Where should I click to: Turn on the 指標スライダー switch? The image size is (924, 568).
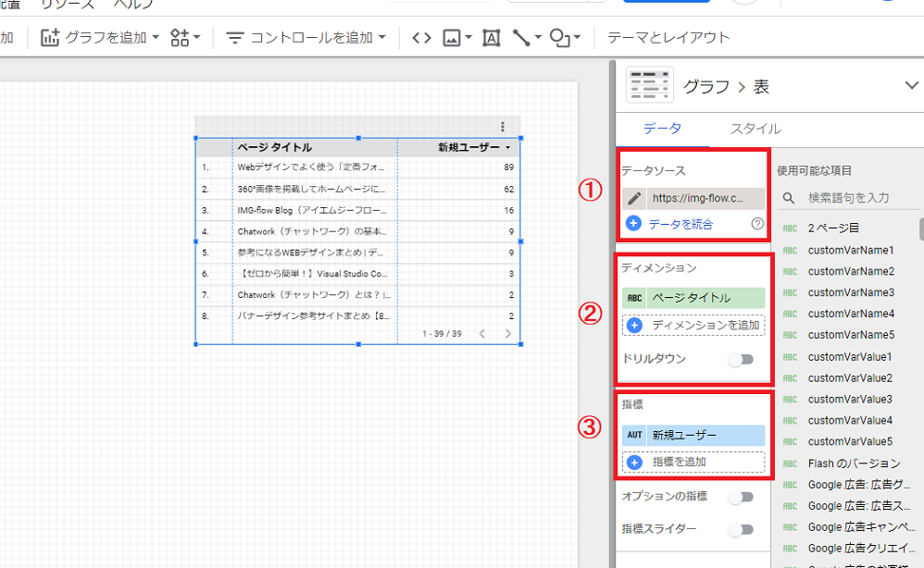(741, 529)
